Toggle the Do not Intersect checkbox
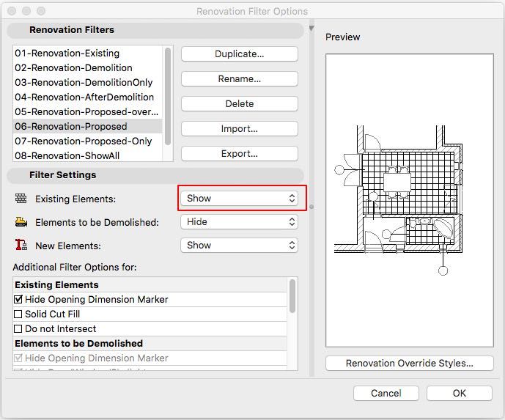 pos(18,329)
